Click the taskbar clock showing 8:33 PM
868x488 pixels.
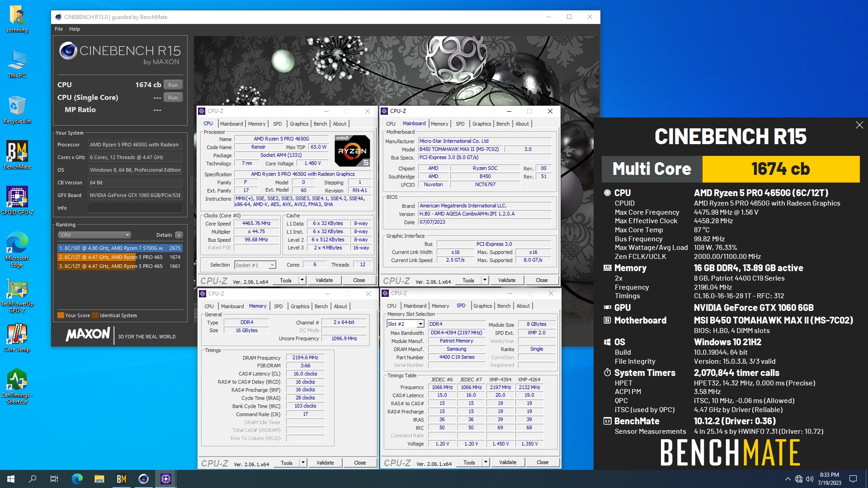click(x=829, y=479)
